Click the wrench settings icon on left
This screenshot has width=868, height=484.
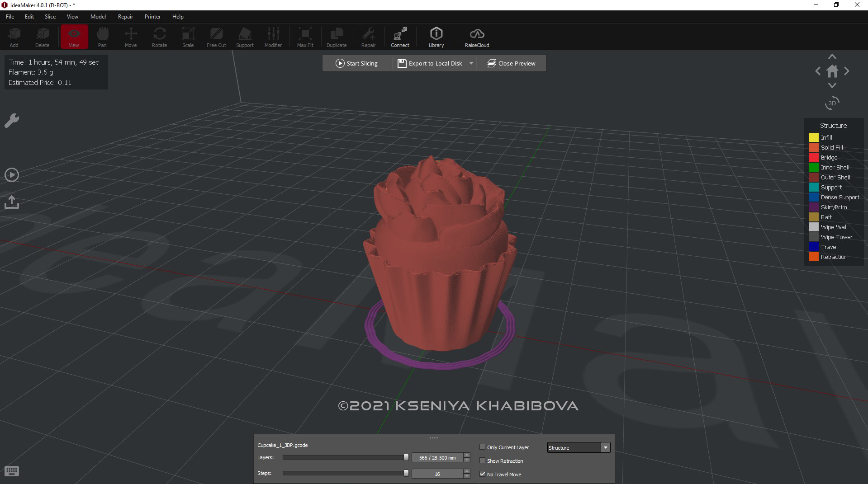point(12,121)
